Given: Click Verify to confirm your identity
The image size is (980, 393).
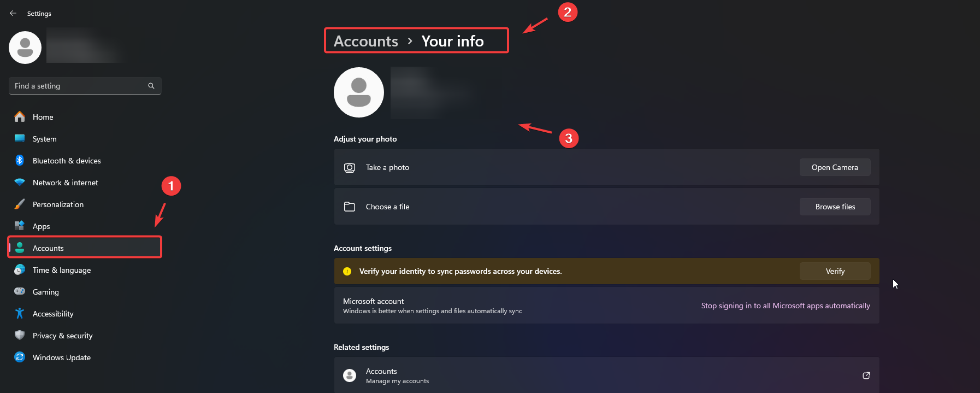Looking at the screenshot, I should 835,271.
